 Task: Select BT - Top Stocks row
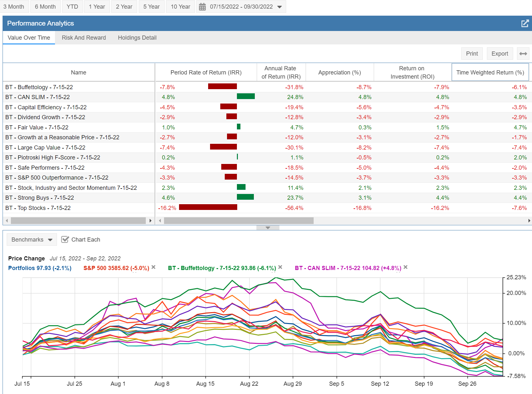(38, 208)
